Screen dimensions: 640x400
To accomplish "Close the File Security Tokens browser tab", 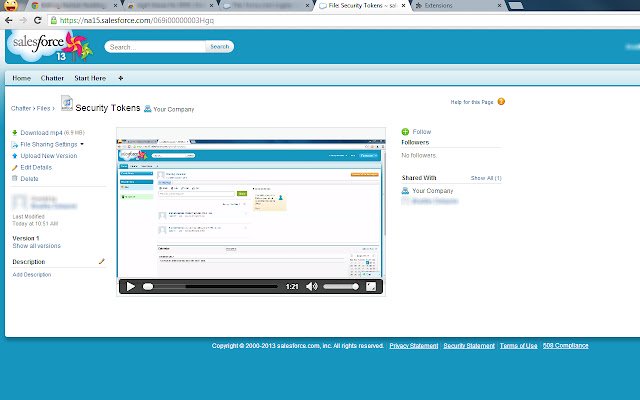I will coord(403,6).
